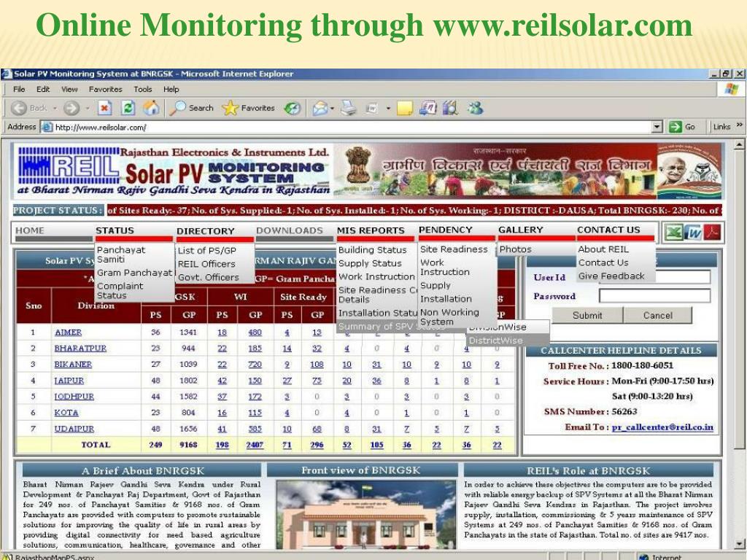Click the page vertical scrollbar down arrow

[740, 542]
